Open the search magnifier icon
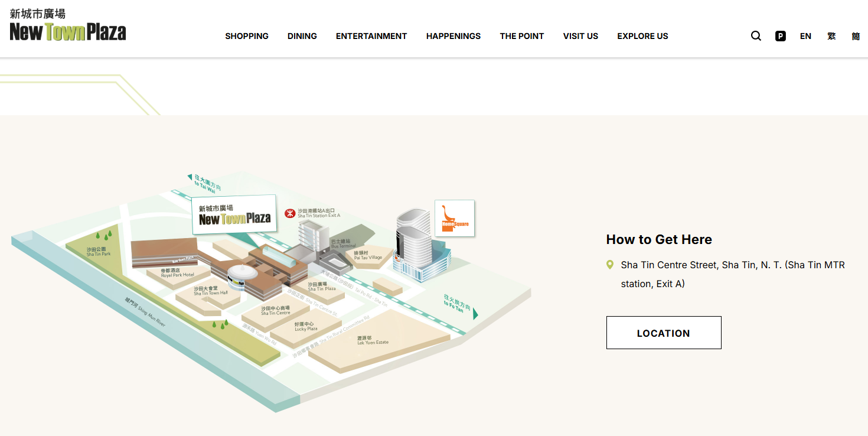 pos(756,36)
